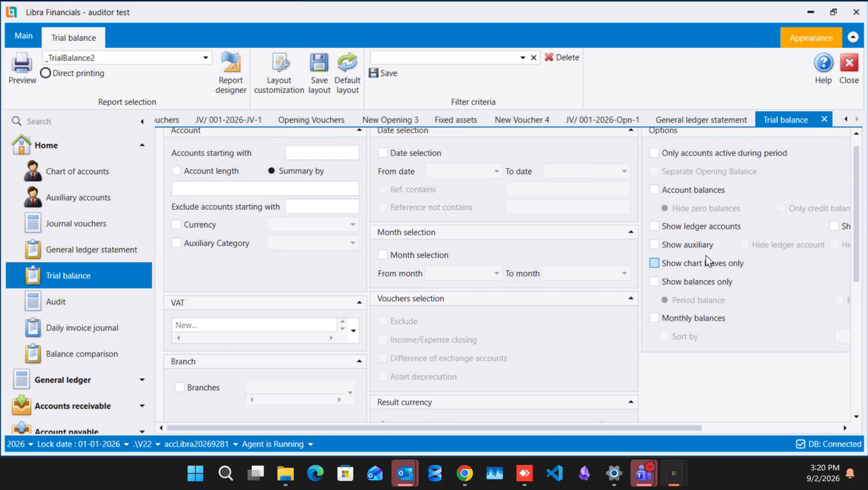This screenshot has height=490, width=868.
Task: Open Daily invoice journal in the sidebar
Action: tap(82, 328)
